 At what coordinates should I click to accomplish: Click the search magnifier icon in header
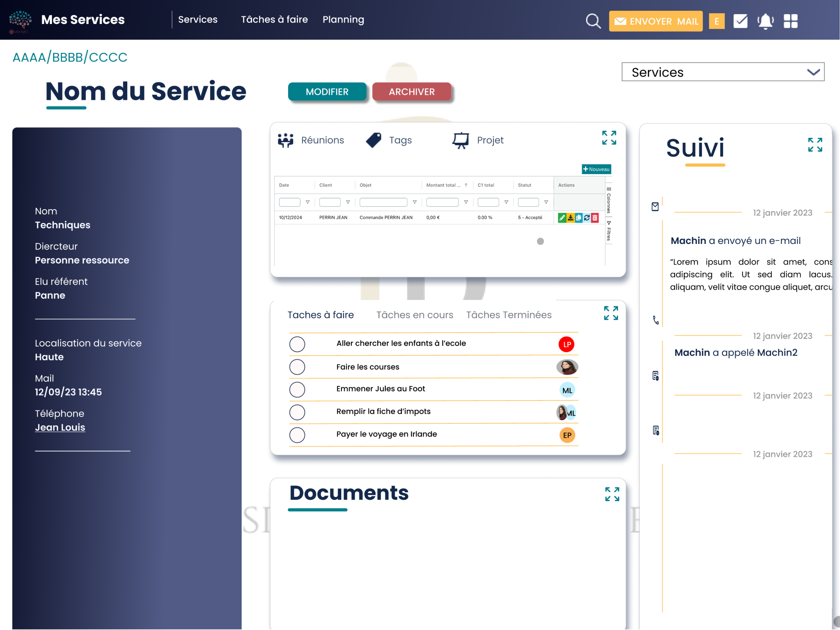[x=593, y=21]
